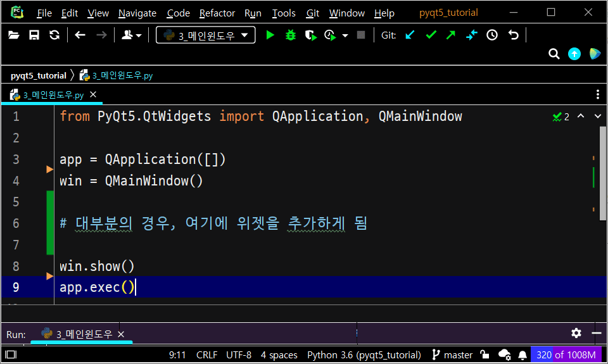Open the Help menu

click(384, 13)
